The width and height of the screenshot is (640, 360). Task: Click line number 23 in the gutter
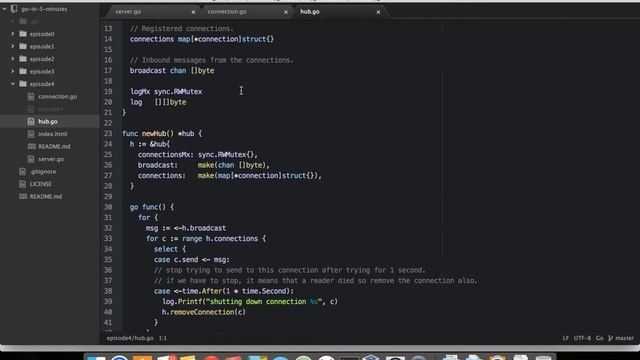(x=108, y=133)
